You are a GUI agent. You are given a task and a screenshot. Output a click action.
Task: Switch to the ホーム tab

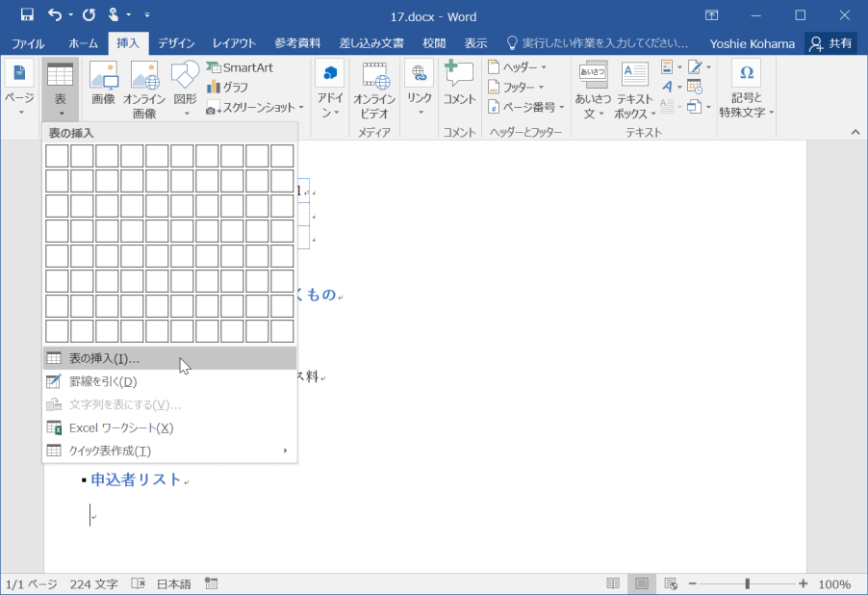(x=83, y=43)
